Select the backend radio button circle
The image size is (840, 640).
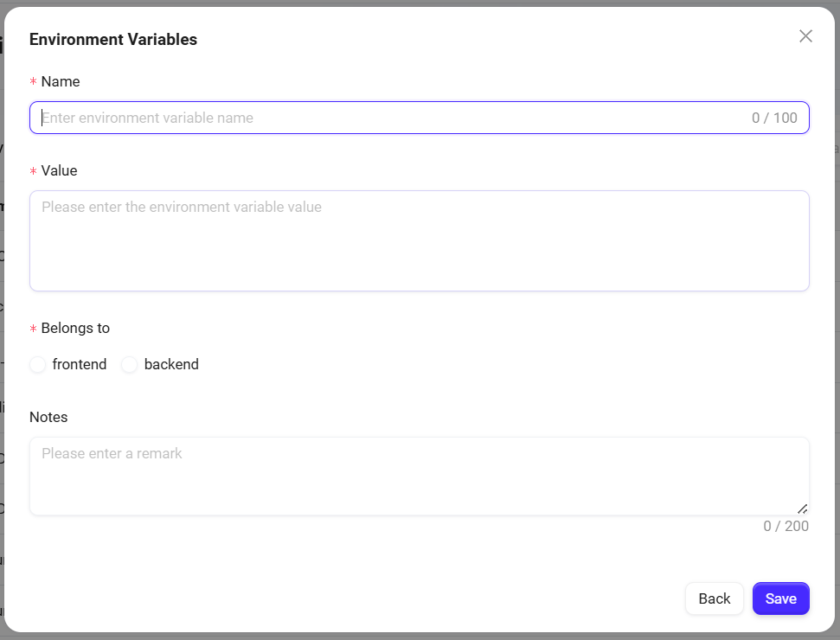129,365
